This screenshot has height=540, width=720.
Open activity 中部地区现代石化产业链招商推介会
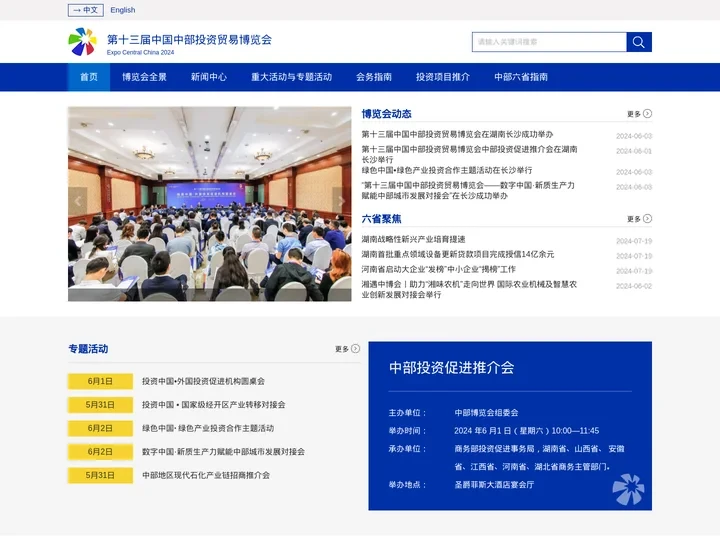(x=206, y=475)
